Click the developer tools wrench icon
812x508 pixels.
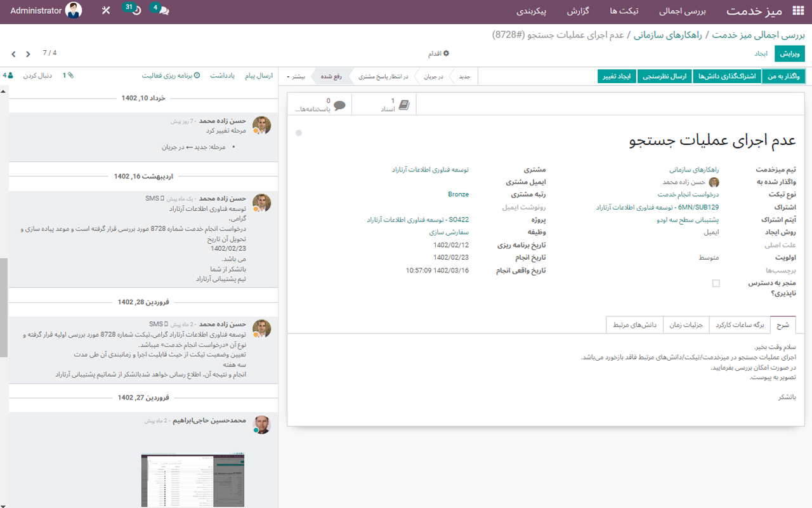(105, 10)
